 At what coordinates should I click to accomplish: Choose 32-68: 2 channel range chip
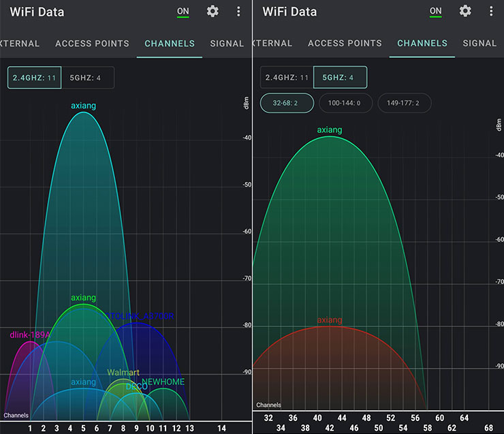287,103
